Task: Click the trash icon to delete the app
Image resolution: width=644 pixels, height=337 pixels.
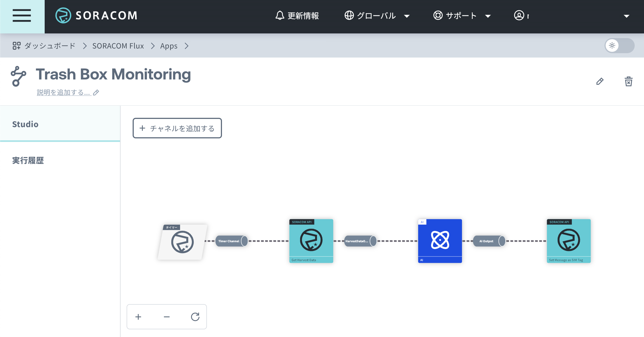Action: coord(628,81)
